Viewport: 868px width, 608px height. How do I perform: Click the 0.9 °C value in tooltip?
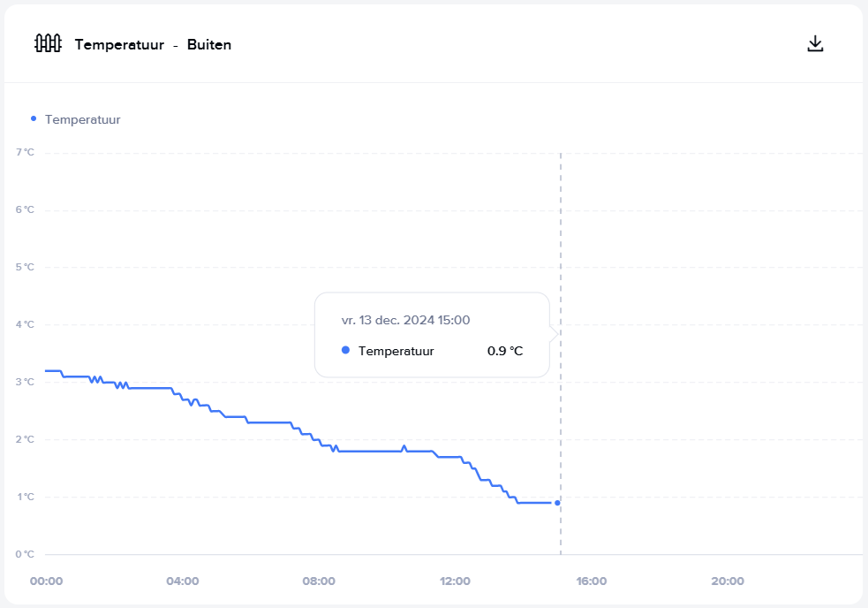click(505, 351)
